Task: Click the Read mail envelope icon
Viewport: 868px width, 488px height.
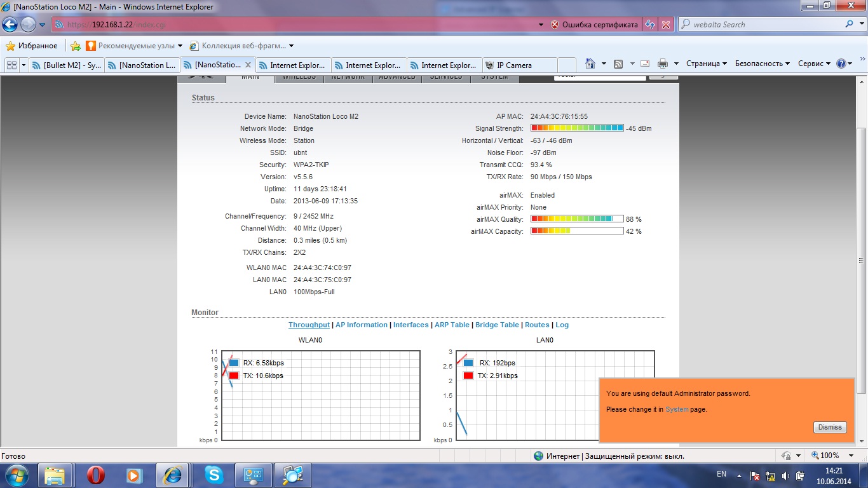Action: pos(645,64)
